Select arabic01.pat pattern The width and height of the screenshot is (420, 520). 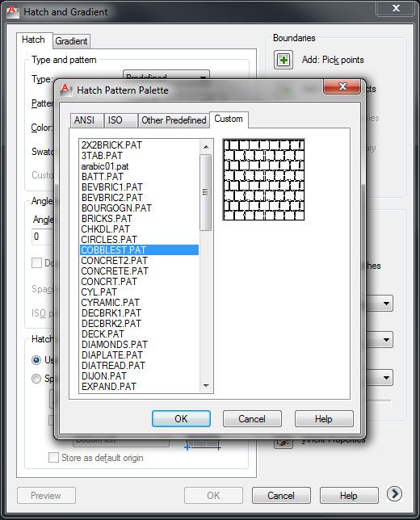pos(140,166)
